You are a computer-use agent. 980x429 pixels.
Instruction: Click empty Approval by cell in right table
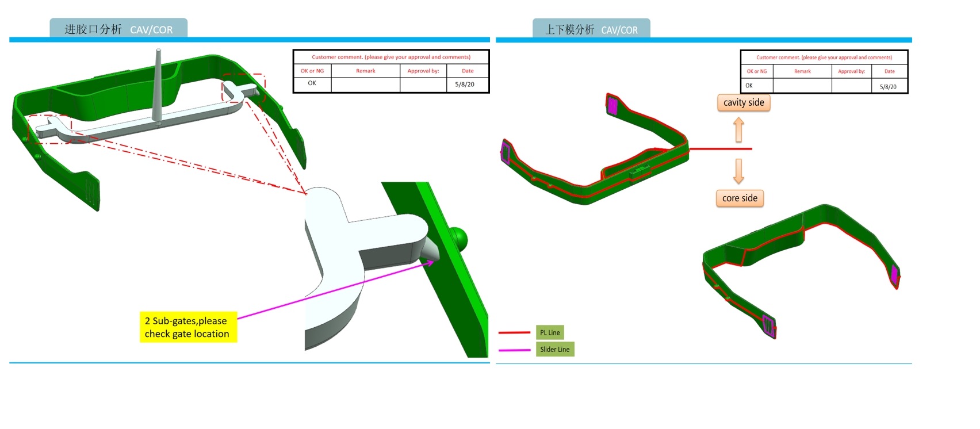pos(851,86)
